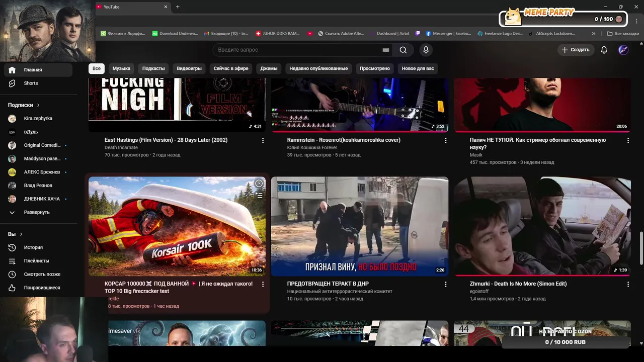This screenshot has width=644, height=362.
Task: Open the Главная home sidebar item
Action: (x=38, y=70)
